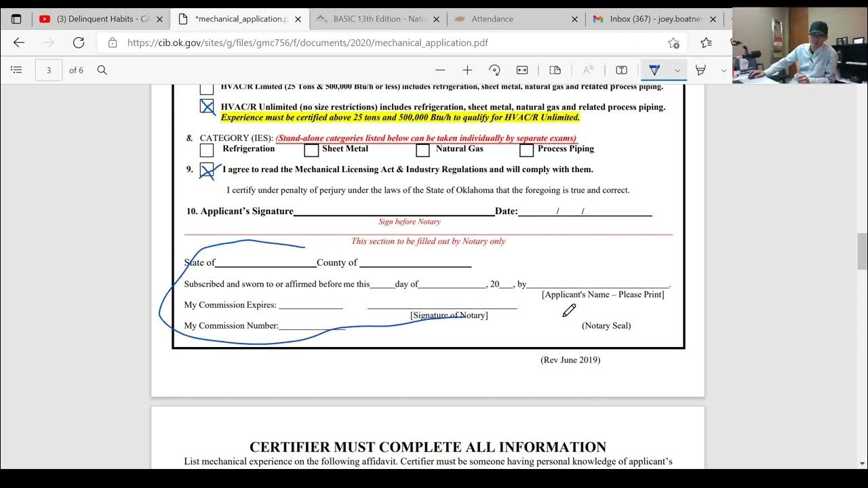Reload the page with the refresh icon

[x=79, y=43]
